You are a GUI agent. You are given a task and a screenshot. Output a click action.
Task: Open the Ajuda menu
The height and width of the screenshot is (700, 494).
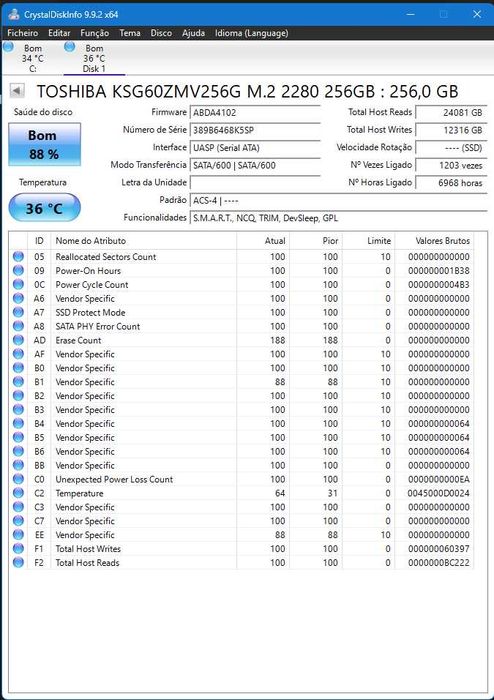[193, 33]
